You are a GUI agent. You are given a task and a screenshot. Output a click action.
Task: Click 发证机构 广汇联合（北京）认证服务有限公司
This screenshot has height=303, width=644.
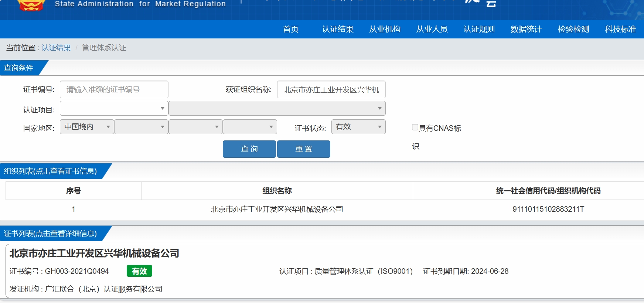point(86,289)
